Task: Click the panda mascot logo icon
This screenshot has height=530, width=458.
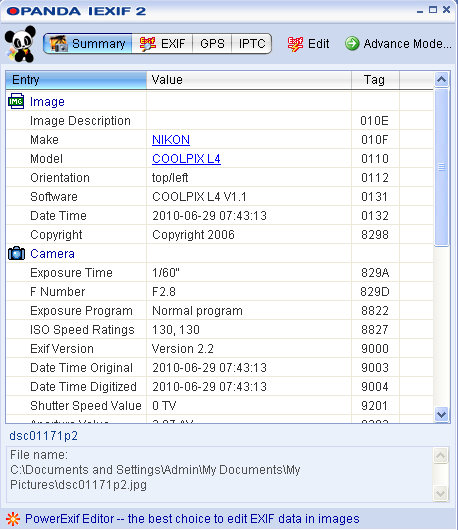Action: pos(21,44)
